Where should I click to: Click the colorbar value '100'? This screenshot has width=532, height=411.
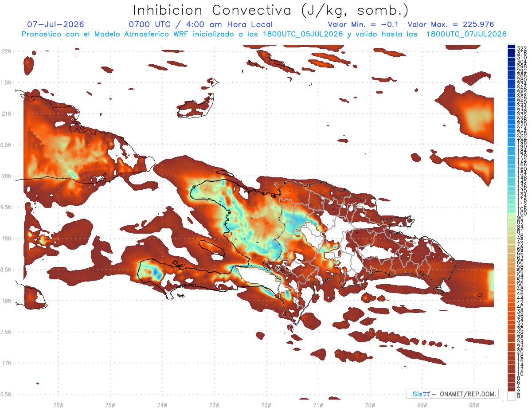coord(522,214)
